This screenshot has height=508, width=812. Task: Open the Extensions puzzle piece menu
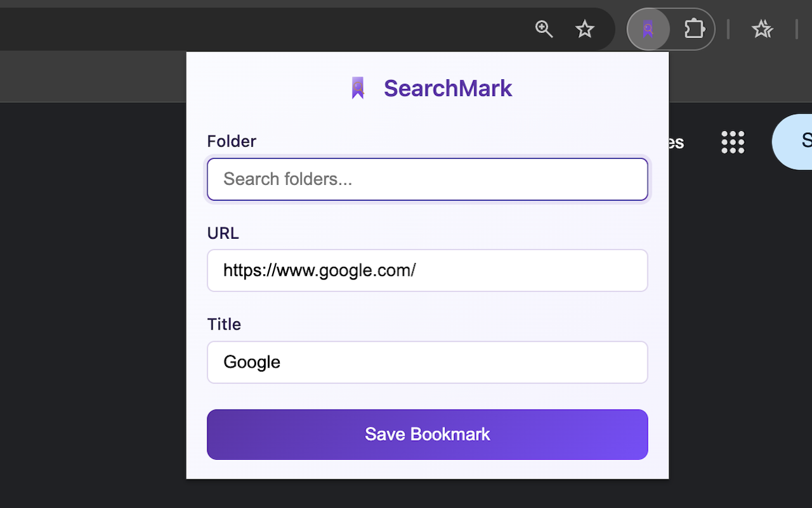click(x=694, y=29)
